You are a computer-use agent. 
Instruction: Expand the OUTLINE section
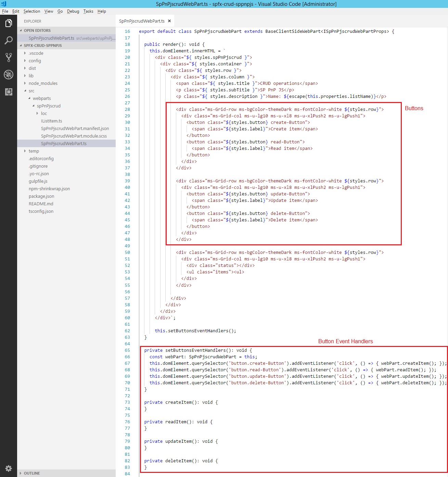pos(31,473)
